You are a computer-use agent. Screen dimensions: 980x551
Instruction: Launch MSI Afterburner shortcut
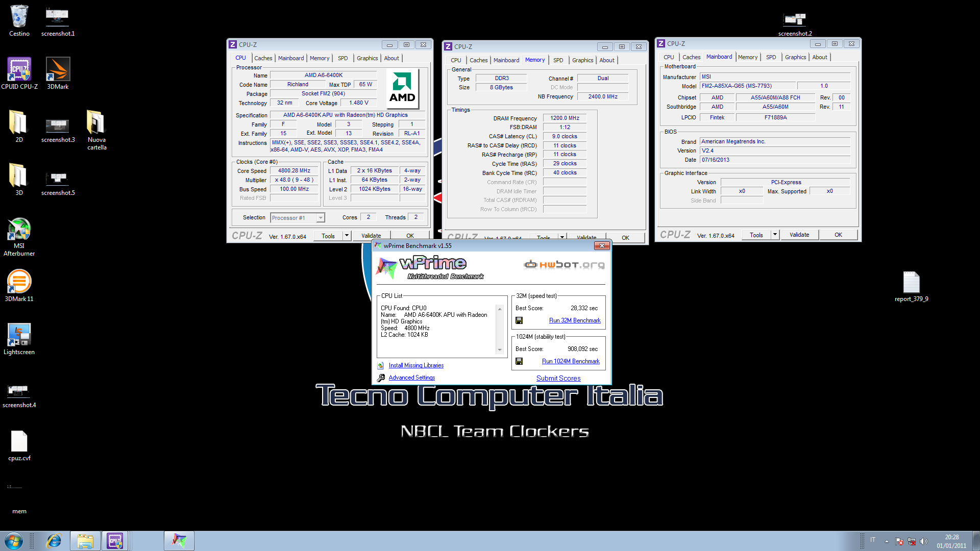[19, 236]
